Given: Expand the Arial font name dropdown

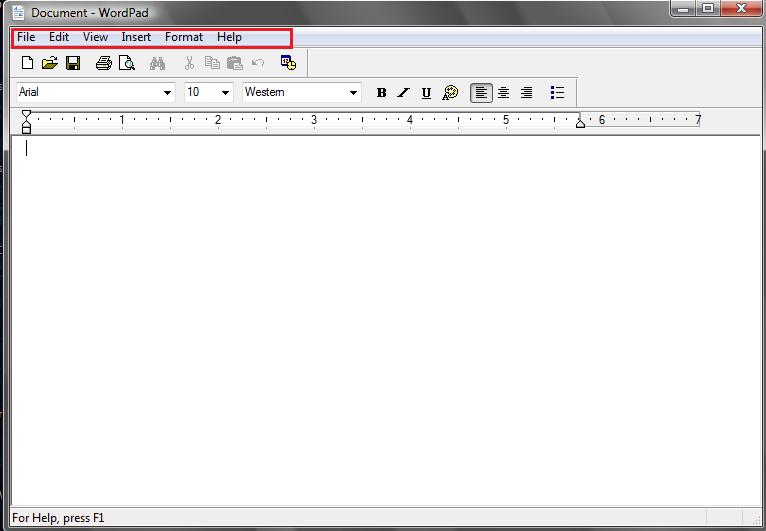Looking at the screenshot, I should point(167,93).
